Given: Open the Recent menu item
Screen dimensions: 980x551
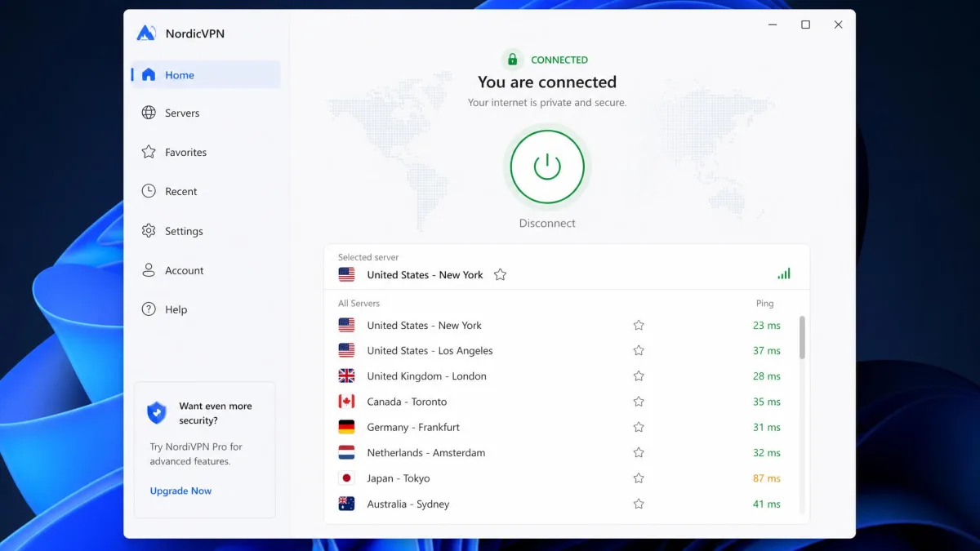Looking at the screenshot, I should click(206, 191).
